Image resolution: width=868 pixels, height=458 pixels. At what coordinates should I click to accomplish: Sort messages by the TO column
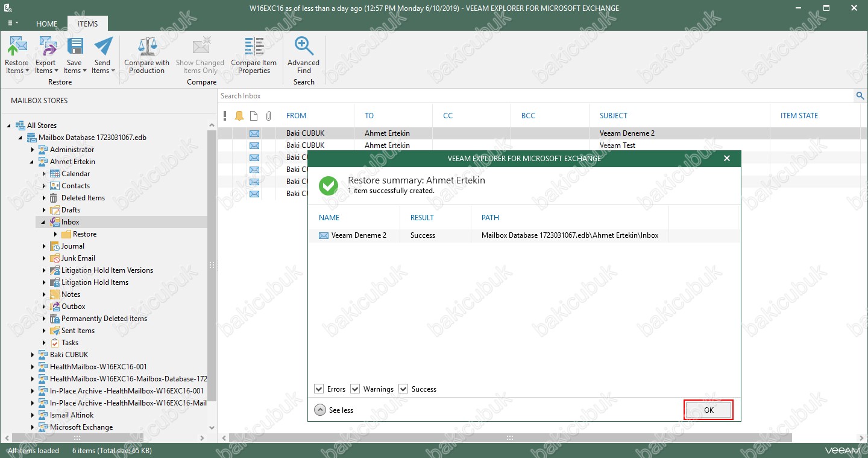[x=369, y=116]
